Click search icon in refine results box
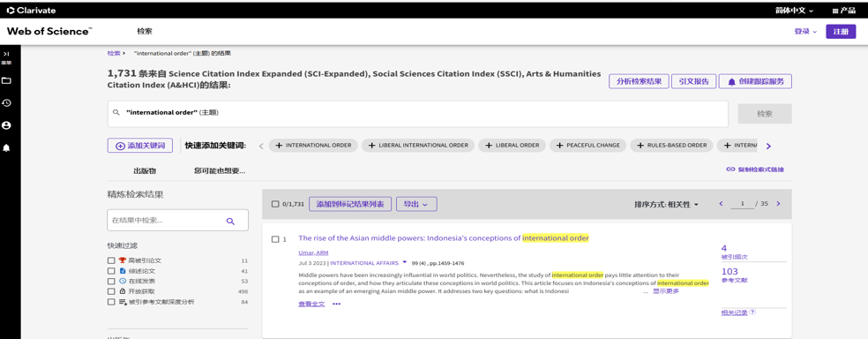Viewport: 868px width, 339px height. tap(231, 221)
